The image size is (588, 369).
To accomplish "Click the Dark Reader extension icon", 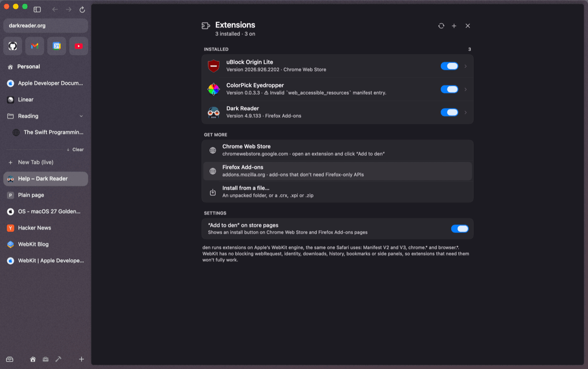I will pyautogui.click(x=214, y=113).
